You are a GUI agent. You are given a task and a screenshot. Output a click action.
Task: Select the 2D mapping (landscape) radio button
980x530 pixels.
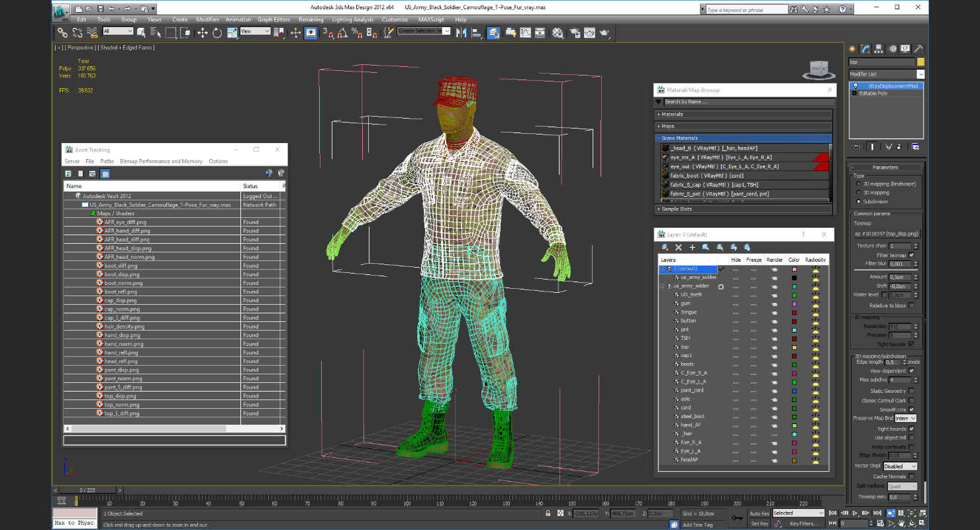859,184
